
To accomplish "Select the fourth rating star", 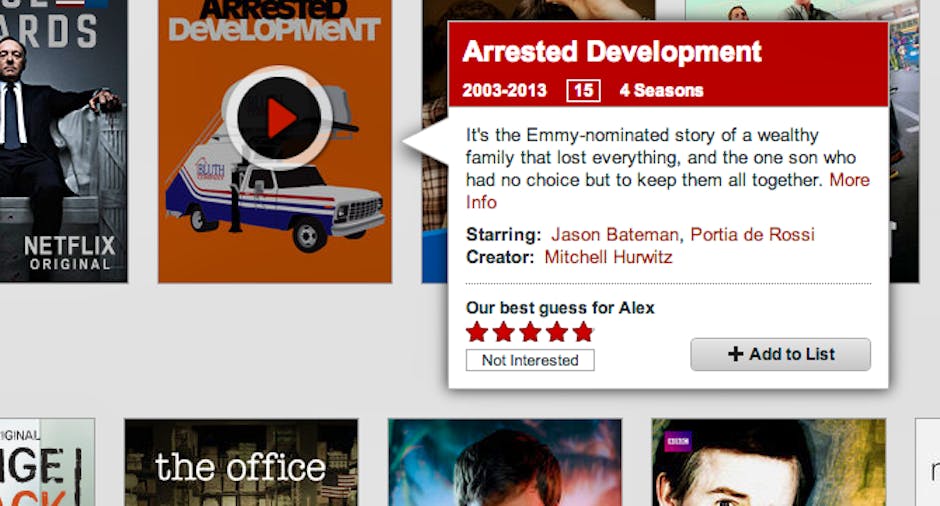I will point(556,332).
